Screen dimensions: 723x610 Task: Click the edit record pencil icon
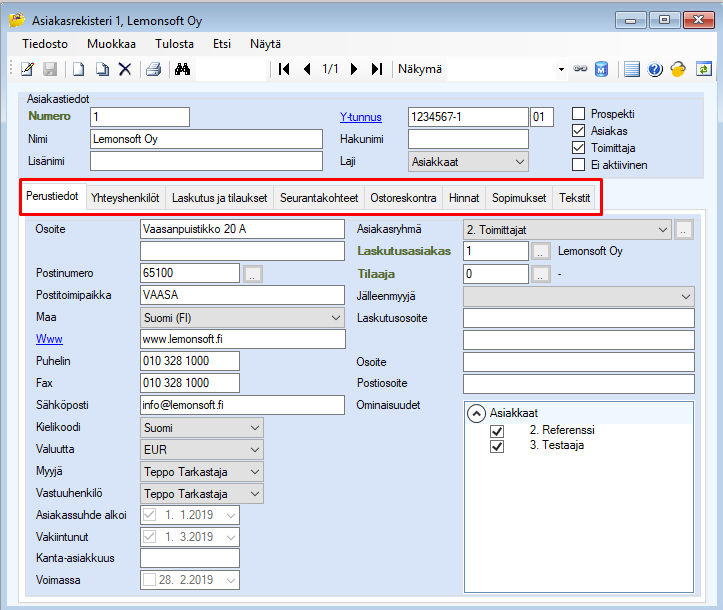tap(28, 69)
